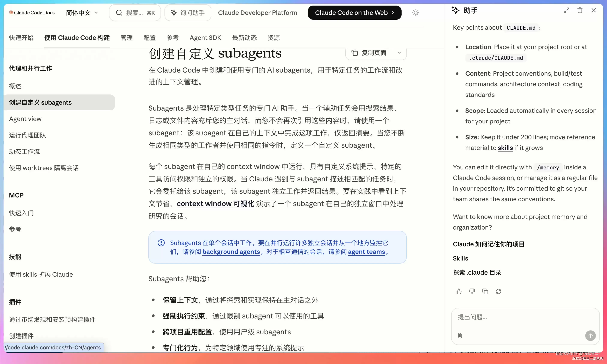Screen dimensions: 607x364
Task: Open the 简体中文 language dropdown
Action: tap(82, 13)
